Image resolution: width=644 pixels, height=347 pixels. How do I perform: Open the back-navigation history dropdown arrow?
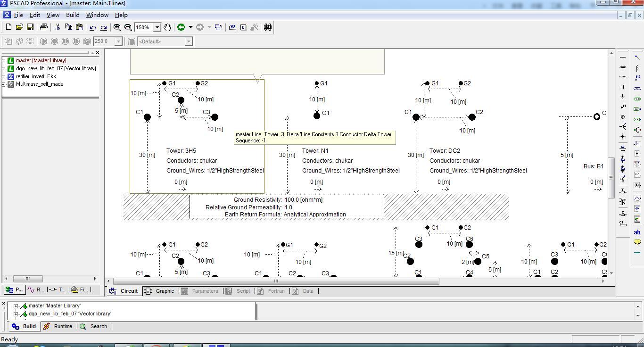[x=190, y=27]
